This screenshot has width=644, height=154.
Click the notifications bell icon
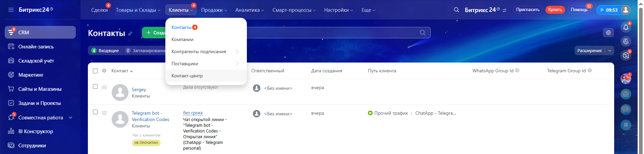coord(626,28)
